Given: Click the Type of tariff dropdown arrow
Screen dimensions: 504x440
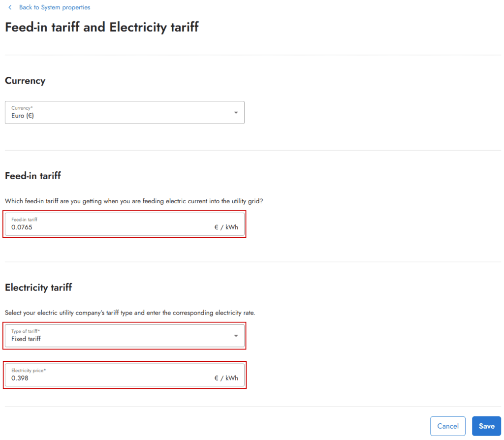Looking at the screenshot, I should (236, 336).
